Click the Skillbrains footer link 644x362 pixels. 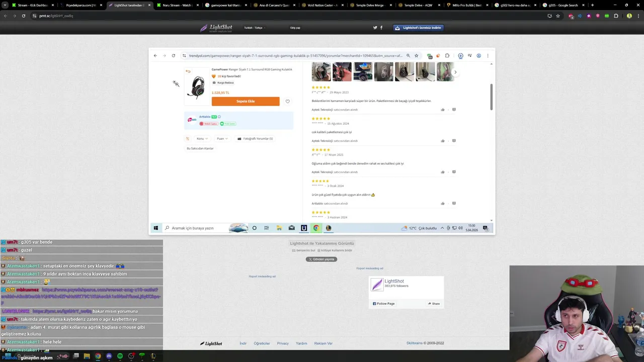[x=415, y=343]
